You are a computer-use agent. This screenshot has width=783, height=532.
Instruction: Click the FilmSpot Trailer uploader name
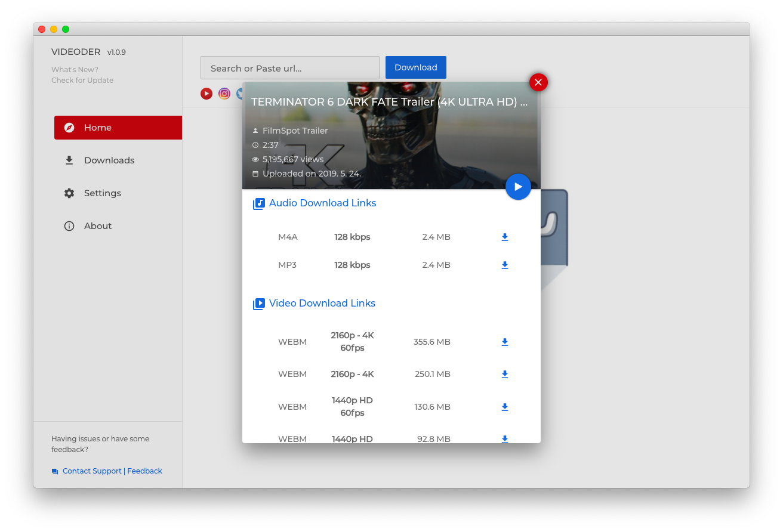click(x=295, y=131)
